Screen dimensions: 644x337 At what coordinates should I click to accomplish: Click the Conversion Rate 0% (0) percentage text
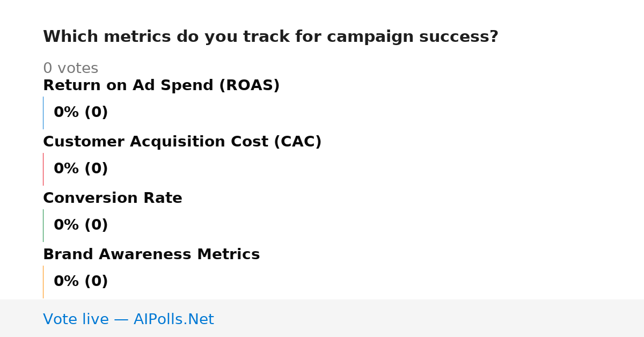[x=80, y=225]
